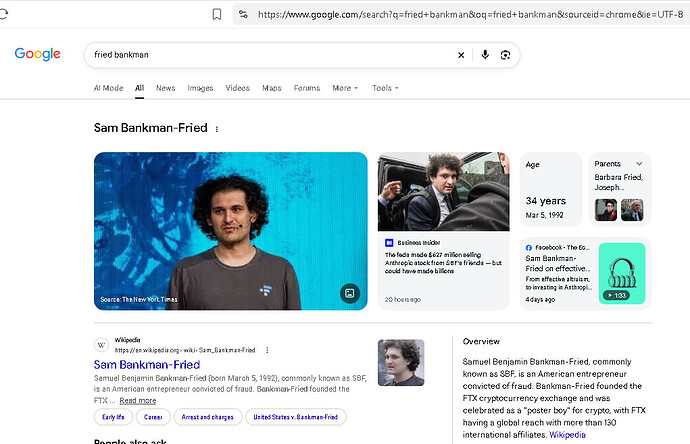Viewport: 690px width, 444px height.
Task: Click the 'Mar 5, 1992' birth date text
Action: [544, 215]
